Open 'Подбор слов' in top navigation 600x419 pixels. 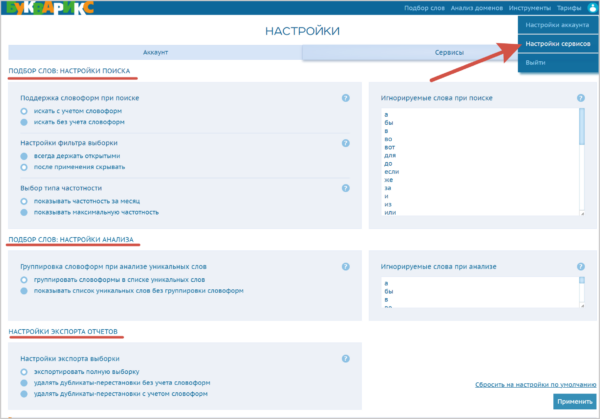click(x=424, y=8)
